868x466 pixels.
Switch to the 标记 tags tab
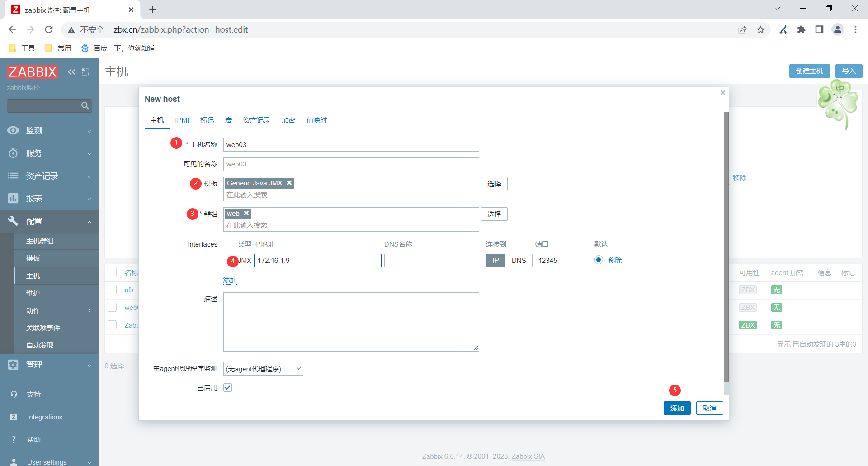[x=207, y=120]
